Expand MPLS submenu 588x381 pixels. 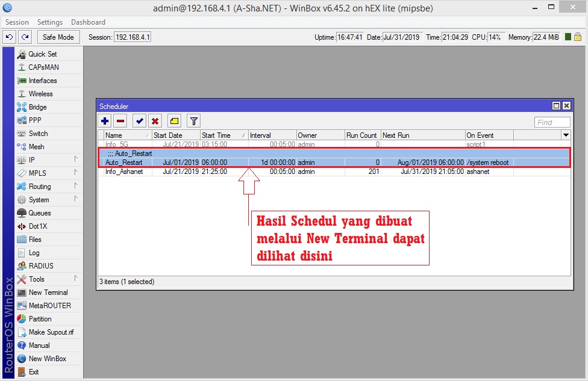coord(76,173)
